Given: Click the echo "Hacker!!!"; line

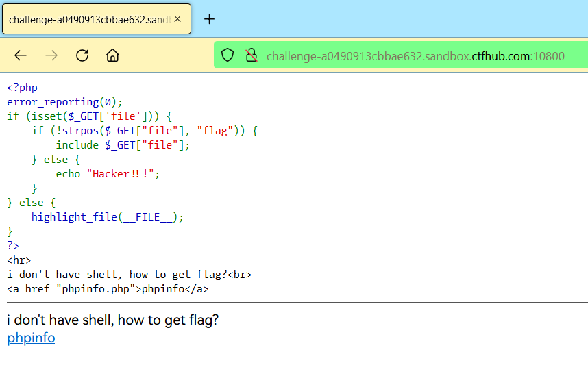Looking at the screenshot, I should (x=108, y=174).
